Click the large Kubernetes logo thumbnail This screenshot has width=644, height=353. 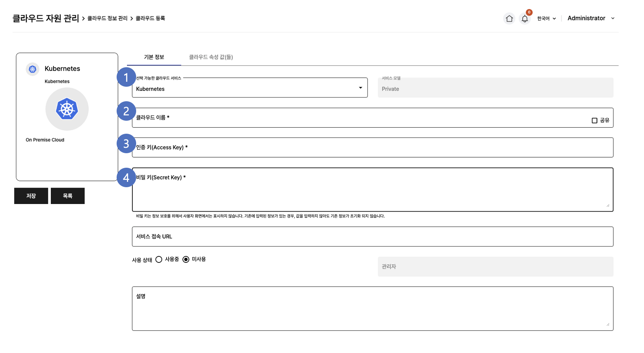67,109
